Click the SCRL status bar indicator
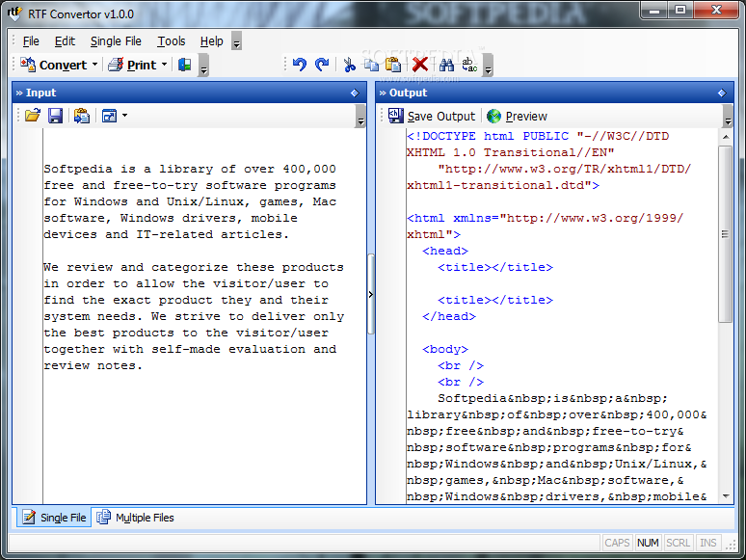Screen dimensions: 746x560 coord(678,543)
